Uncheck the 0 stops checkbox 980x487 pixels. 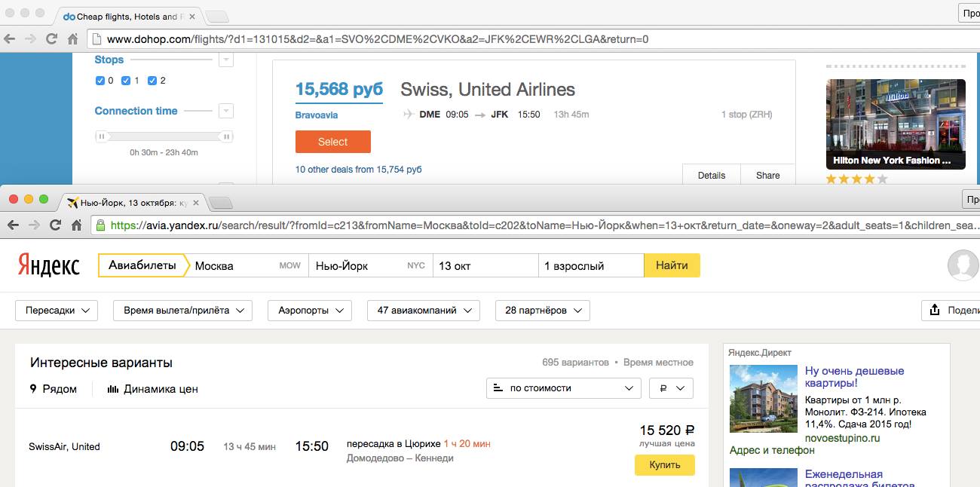click(x=100, y=81)
